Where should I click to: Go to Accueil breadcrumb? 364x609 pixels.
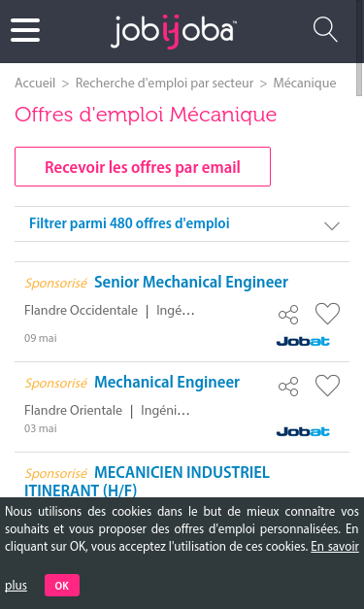[35, 83]
